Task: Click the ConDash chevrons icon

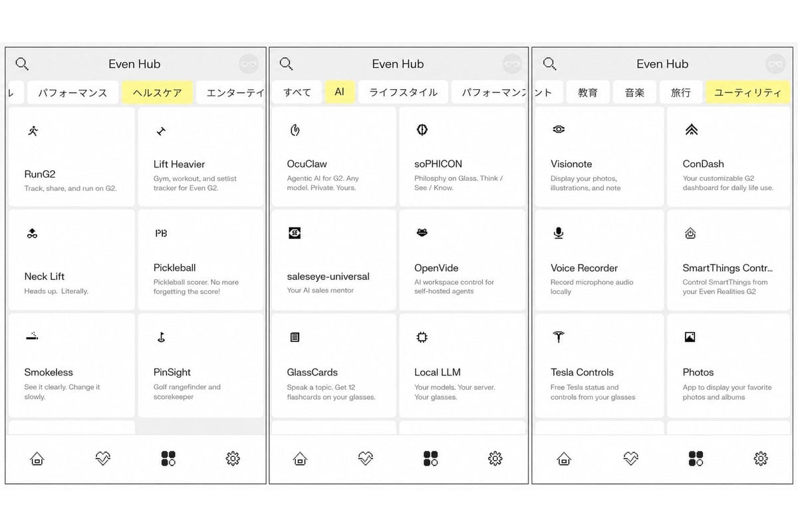Action: (691, 130)
